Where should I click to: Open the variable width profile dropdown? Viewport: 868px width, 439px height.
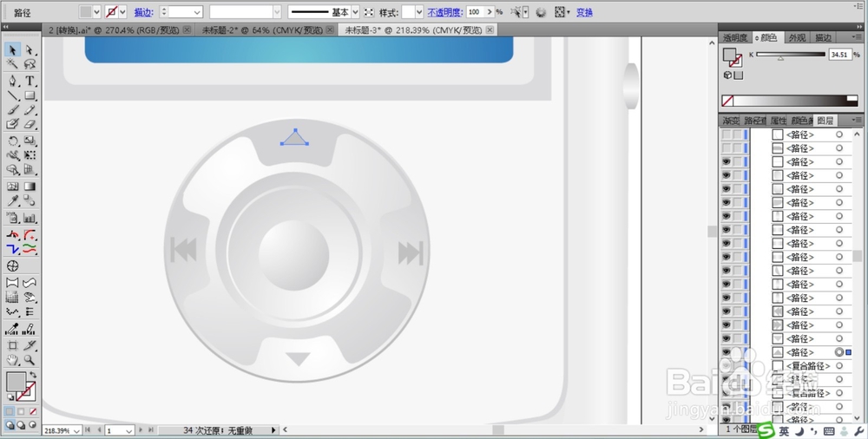[x=277, y=11]
